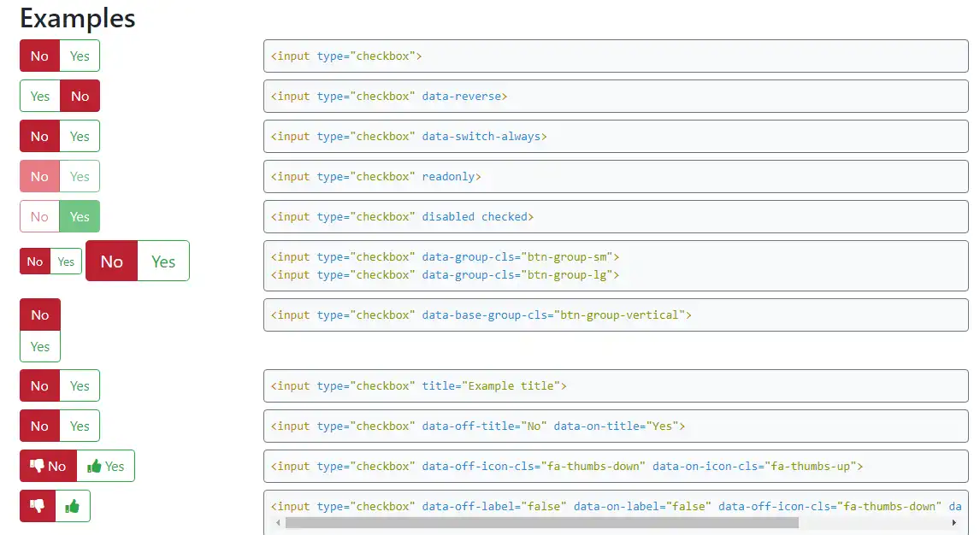
Task: Click the first checkbox code example box
Action: tap(615, 56)
